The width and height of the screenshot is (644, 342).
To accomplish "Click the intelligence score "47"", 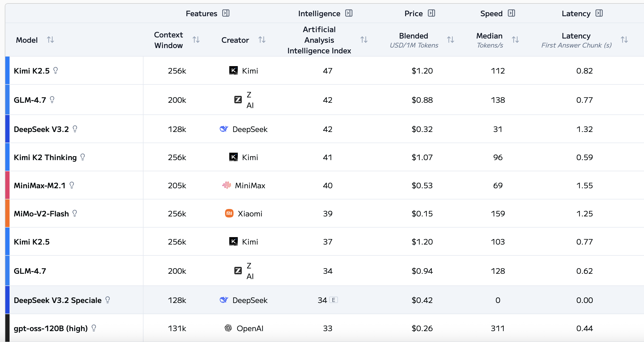I will 328,71.
